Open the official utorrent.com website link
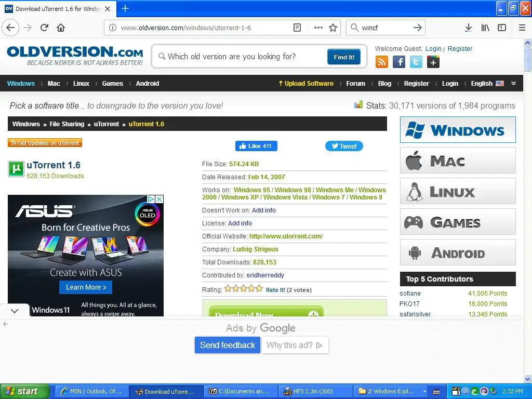The image size is (532, 399). click(286, 236)
